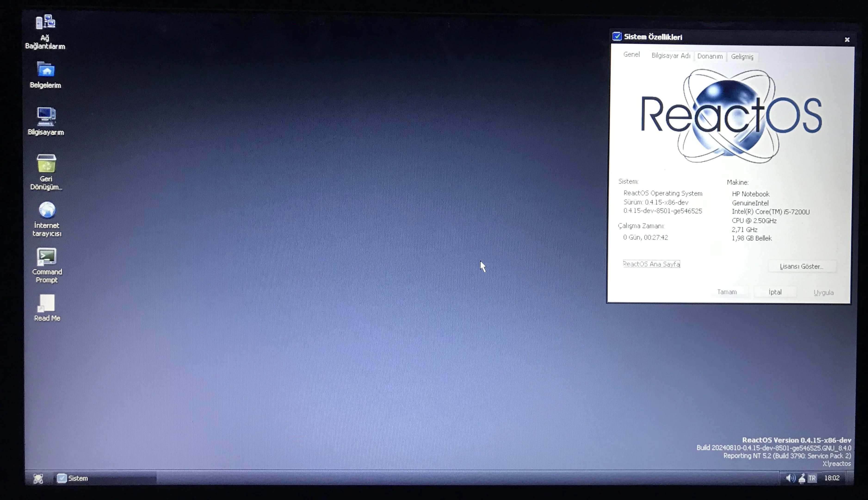868x500 pixels.
Task: Click the 'HP Notebook' machine text
Action: 751,194
